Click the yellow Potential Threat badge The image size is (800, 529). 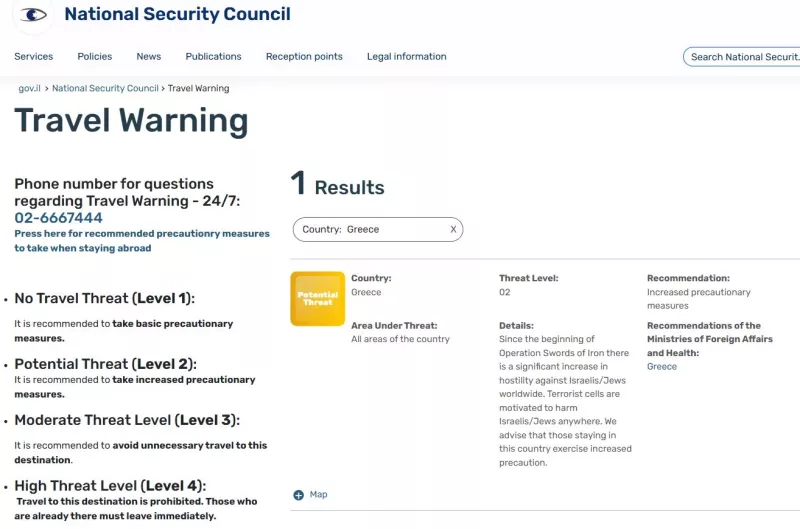(317, 299)
